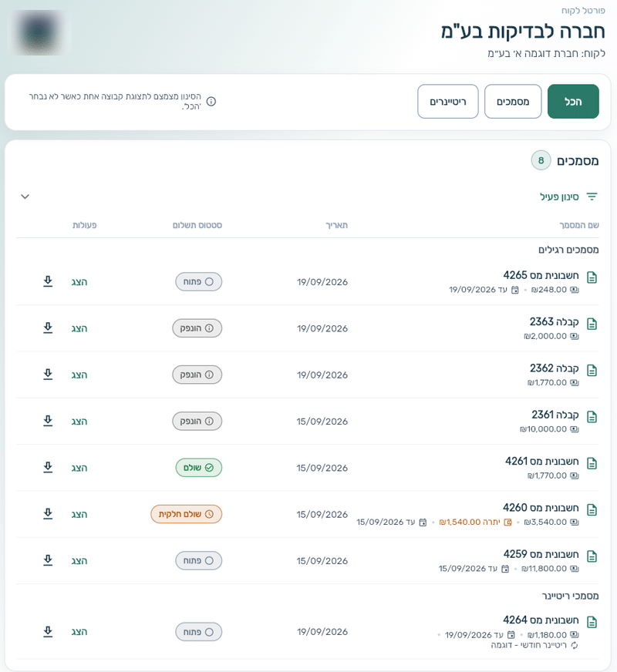
Task: Download invoice 4260 using its download icon
Action: [48, 514]
